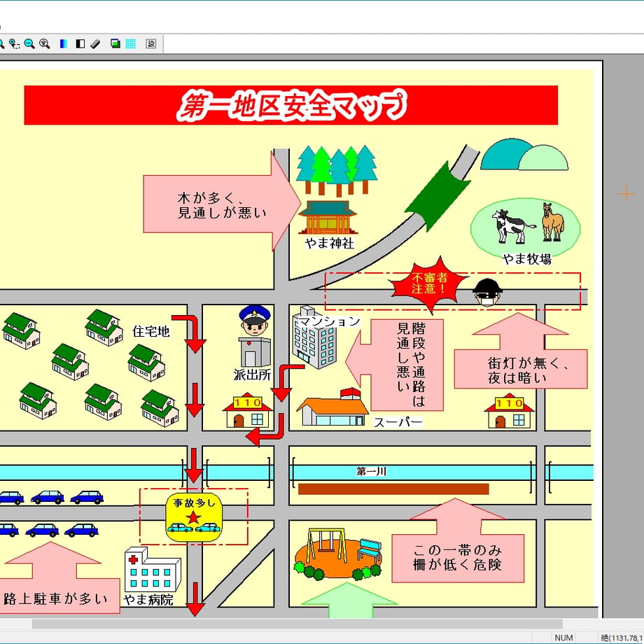
Task: Open the settings (設) toolbar icon
Action: click(x=150, y=43)
